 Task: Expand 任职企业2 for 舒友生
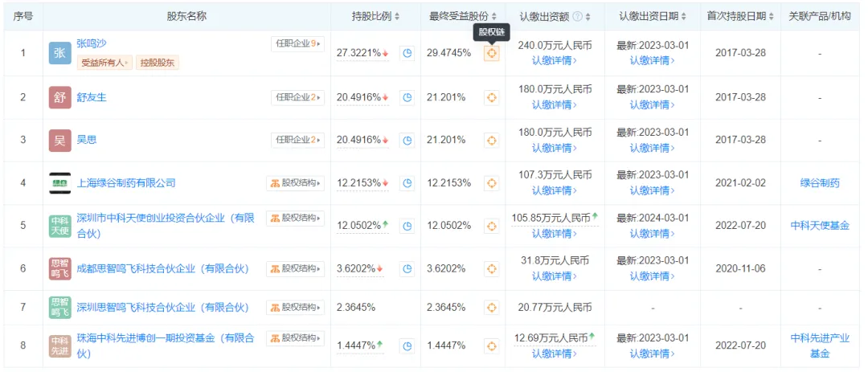coord(298,97)
